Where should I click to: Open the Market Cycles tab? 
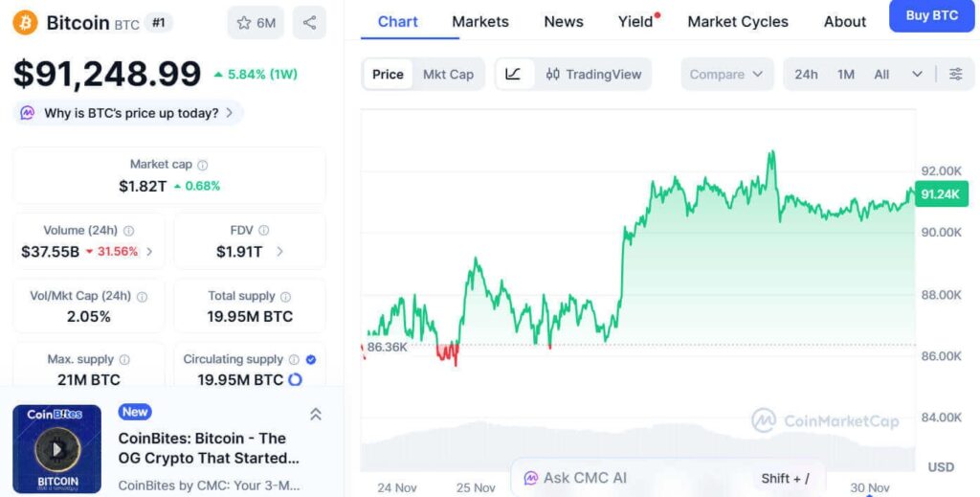click(x=738, y=21)
